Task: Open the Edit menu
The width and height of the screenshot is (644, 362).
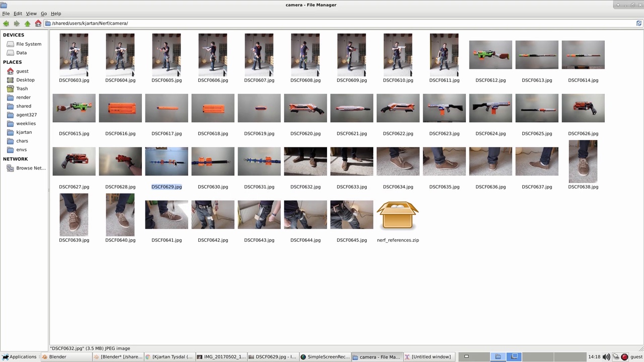Action: (x=18, y=14)
